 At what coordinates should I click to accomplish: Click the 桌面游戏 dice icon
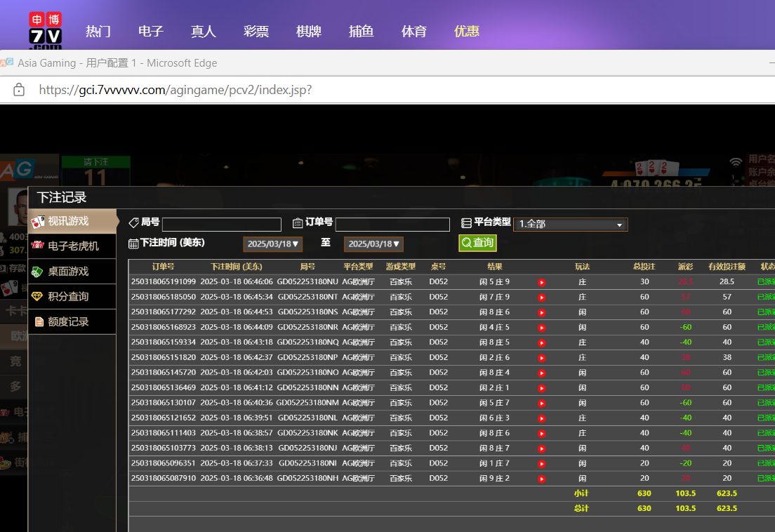pyautogui.click(x=38, y=272)
